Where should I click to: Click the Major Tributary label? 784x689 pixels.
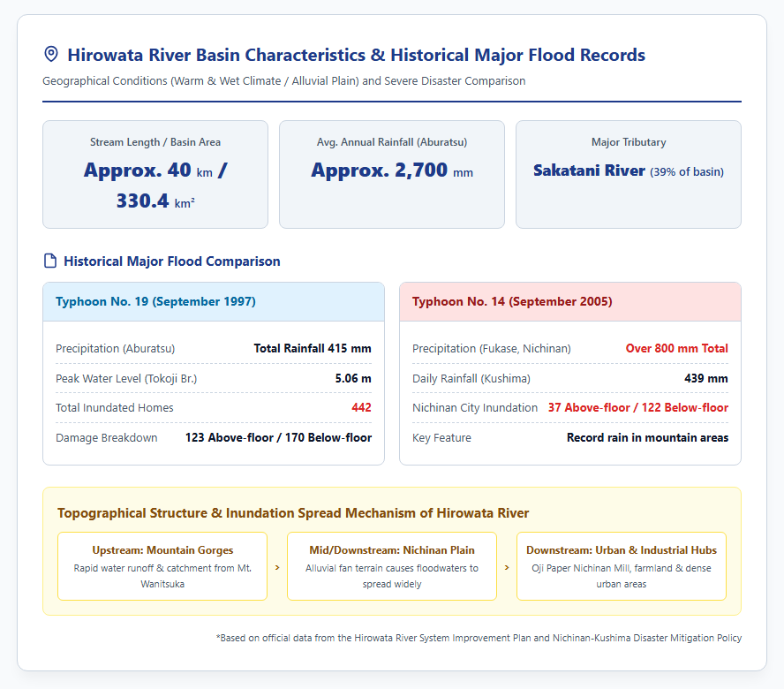[x=629, y=142]
